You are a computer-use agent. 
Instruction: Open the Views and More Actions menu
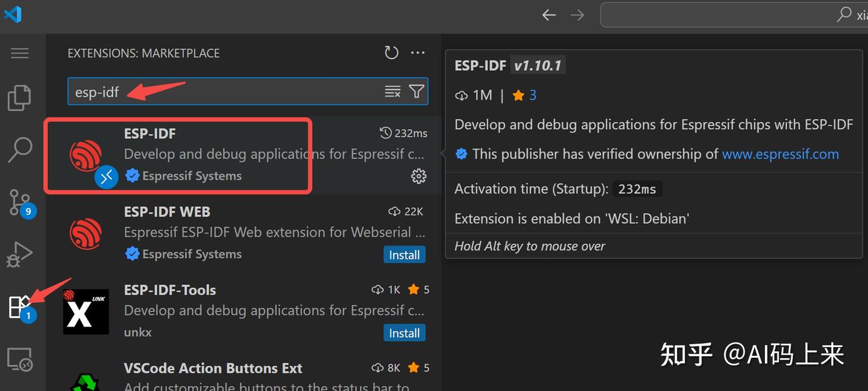[x=418, y=53]
